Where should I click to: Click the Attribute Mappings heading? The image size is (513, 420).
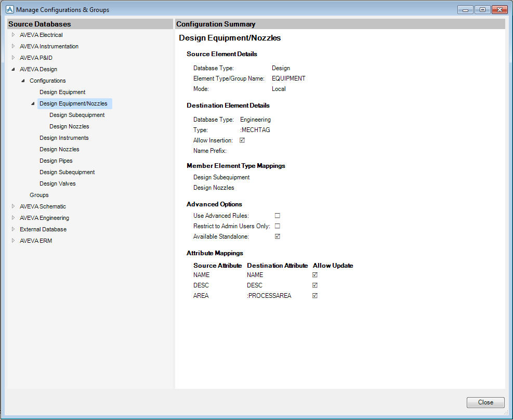coord(215,253)
